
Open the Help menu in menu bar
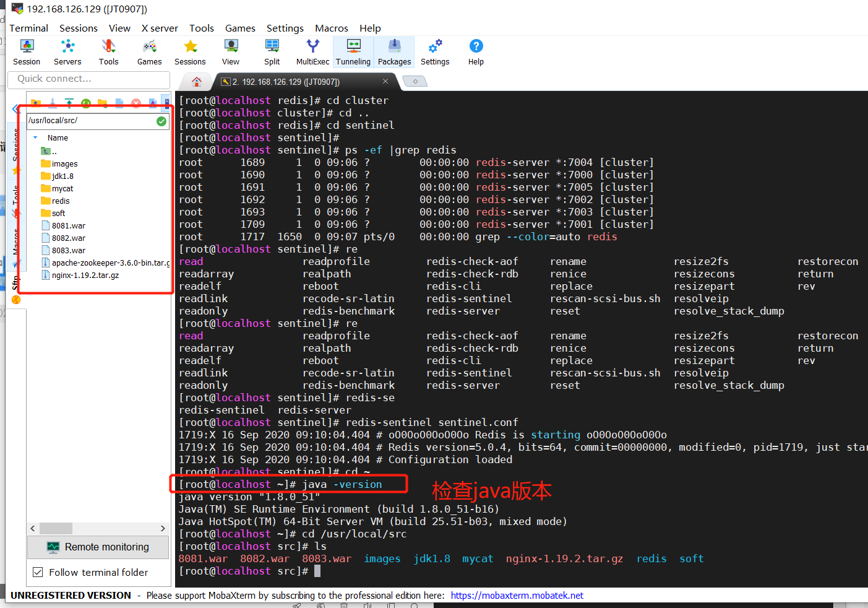pyautogui.click(x=370, y=28)
